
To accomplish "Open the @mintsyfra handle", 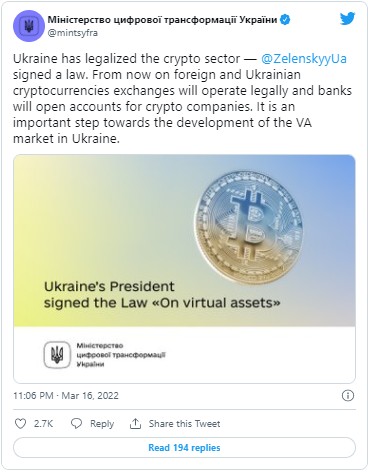I will coord(73,33).
